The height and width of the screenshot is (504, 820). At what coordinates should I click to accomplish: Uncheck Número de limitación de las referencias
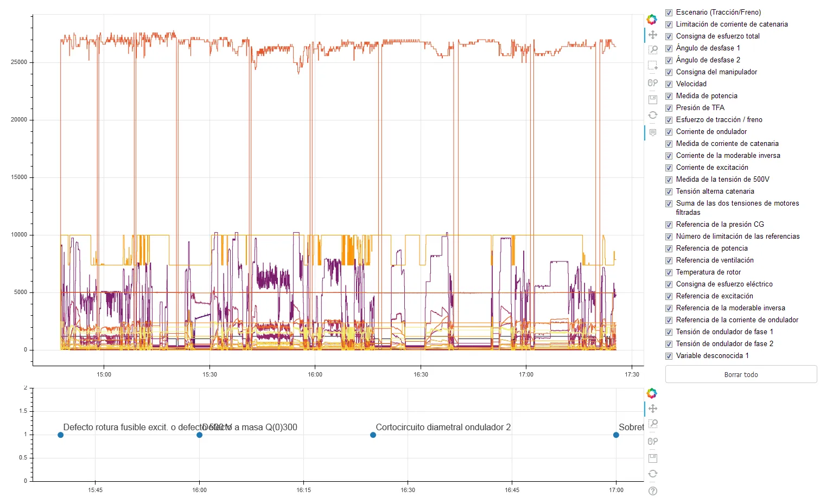coord(669,237)
